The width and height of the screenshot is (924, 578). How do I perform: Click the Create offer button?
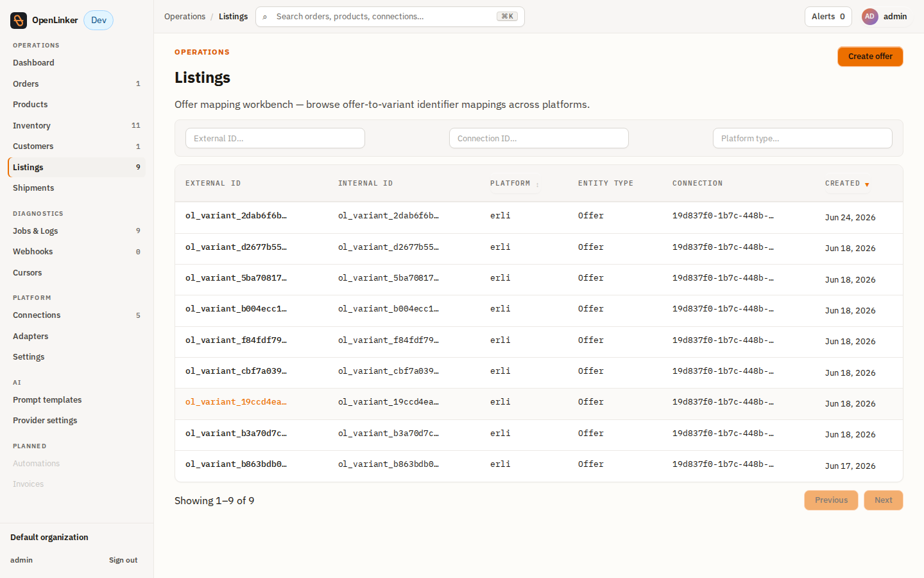coord(870,57)
